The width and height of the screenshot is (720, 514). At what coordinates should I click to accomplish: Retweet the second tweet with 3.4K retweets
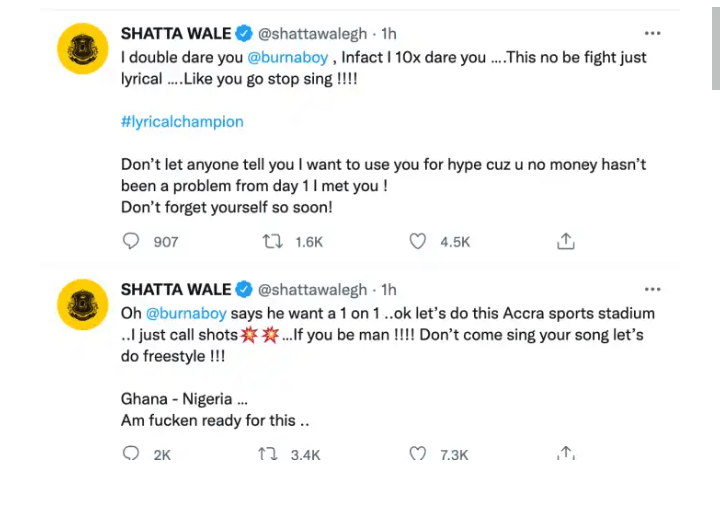pyautogui.click(x=268, y=454)
